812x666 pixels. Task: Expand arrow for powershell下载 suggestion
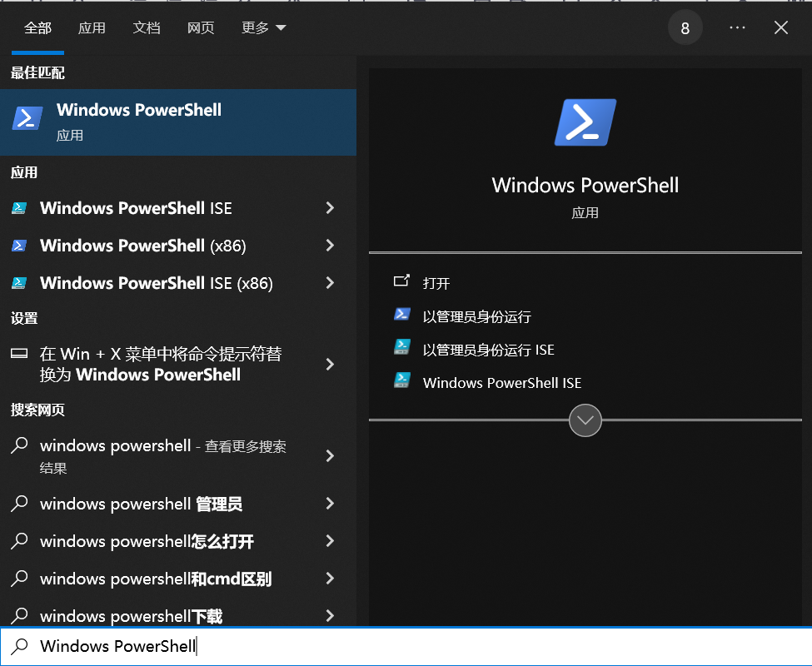click(330, 615)
